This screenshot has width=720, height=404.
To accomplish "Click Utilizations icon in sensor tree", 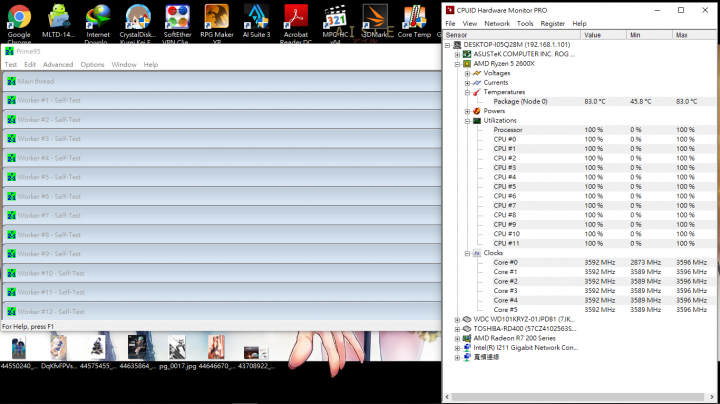I will click(477, 120).
